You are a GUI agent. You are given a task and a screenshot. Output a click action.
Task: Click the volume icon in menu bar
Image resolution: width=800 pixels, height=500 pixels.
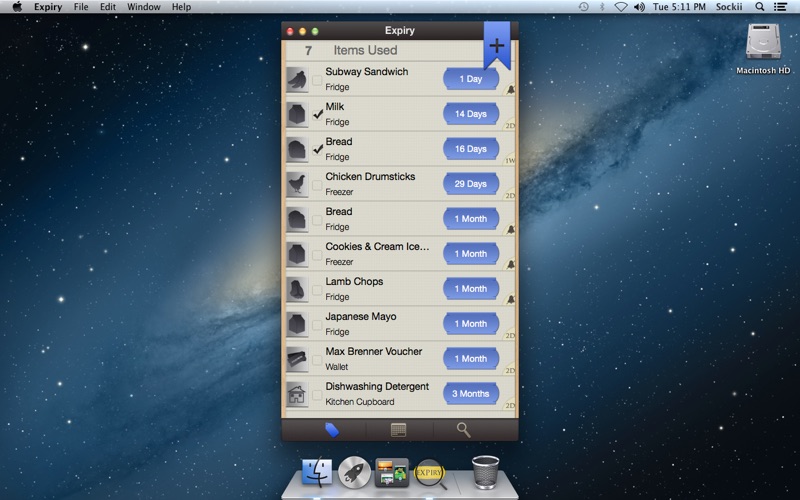[x=639, y=7]
